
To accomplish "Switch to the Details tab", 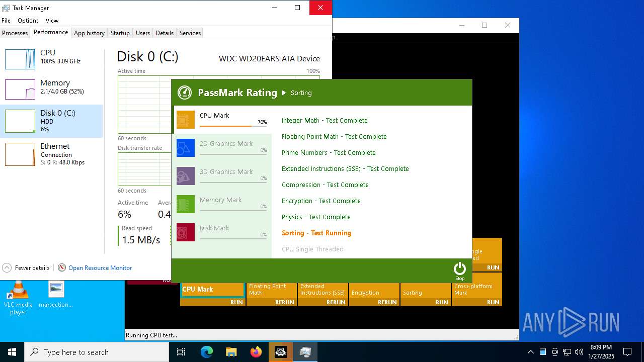I will point(165,33).
